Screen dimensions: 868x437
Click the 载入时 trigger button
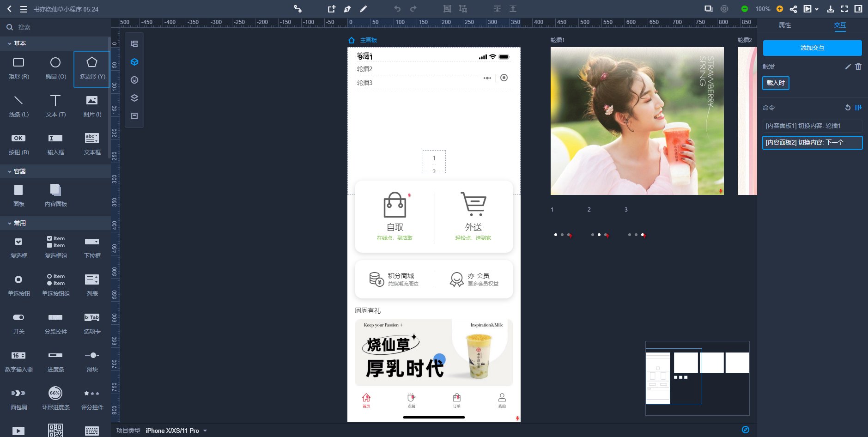coord(776,83)
